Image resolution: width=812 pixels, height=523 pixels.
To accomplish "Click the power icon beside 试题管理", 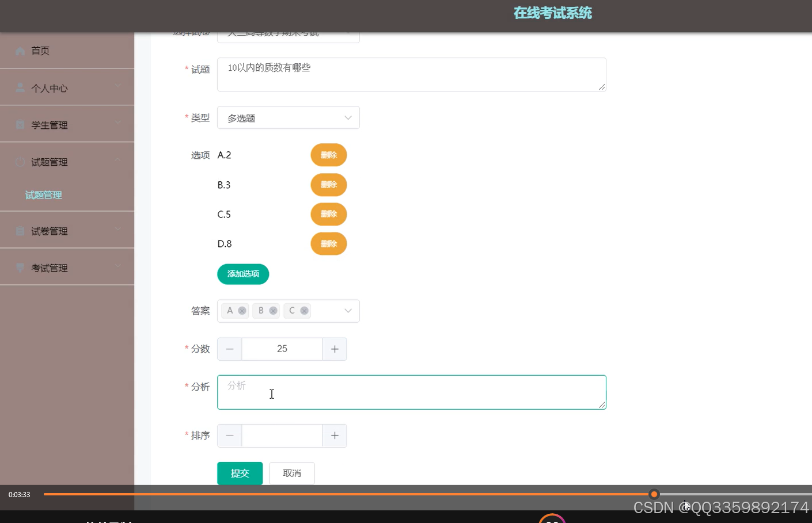I will [20, 162].
